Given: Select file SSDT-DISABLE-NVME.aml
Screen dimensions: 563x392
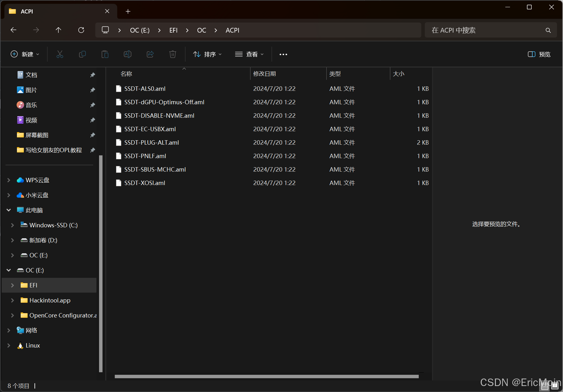Looking at the screenshot, I should coord(159,116).
